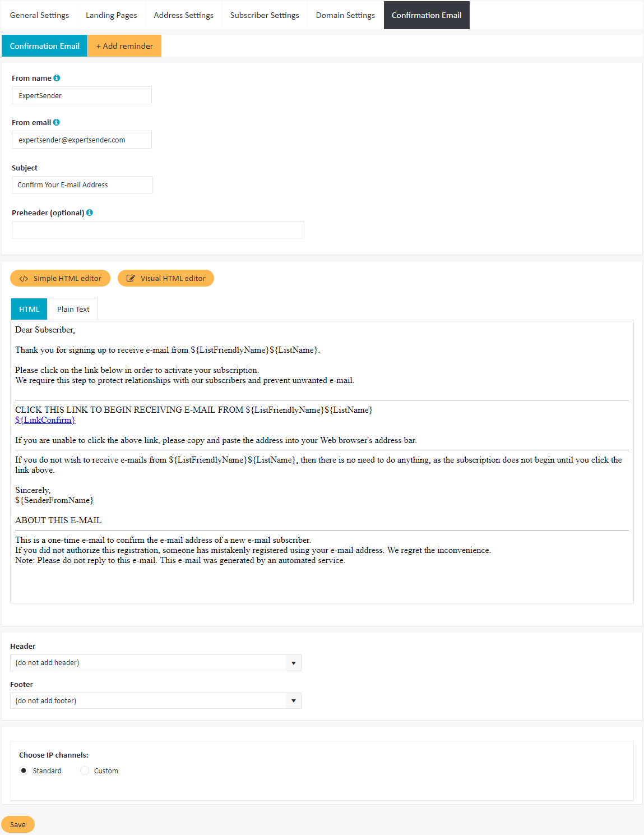Viewport: 644px width, 835px height.
Task: Open the Address Settings tab
Action: tap(184, 15)
